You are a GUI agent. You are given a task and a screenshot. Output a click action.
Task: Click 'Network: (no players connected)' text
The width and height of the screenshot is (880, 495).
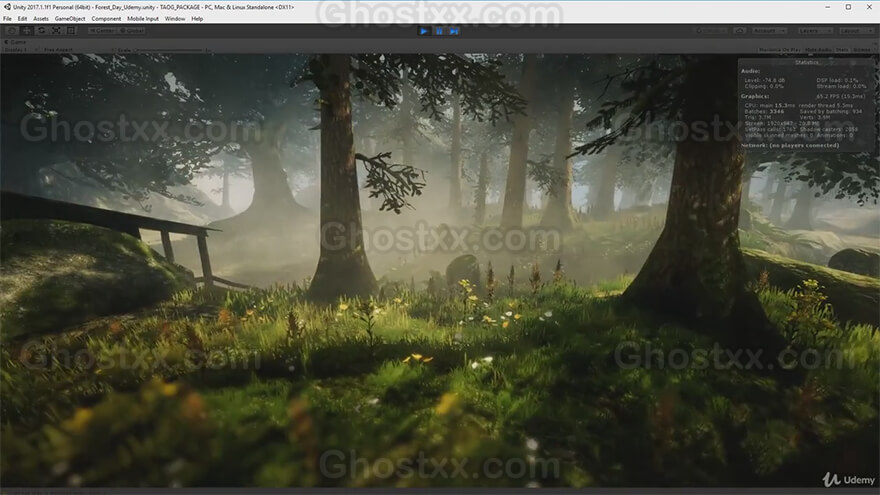[x=790, y=145]
